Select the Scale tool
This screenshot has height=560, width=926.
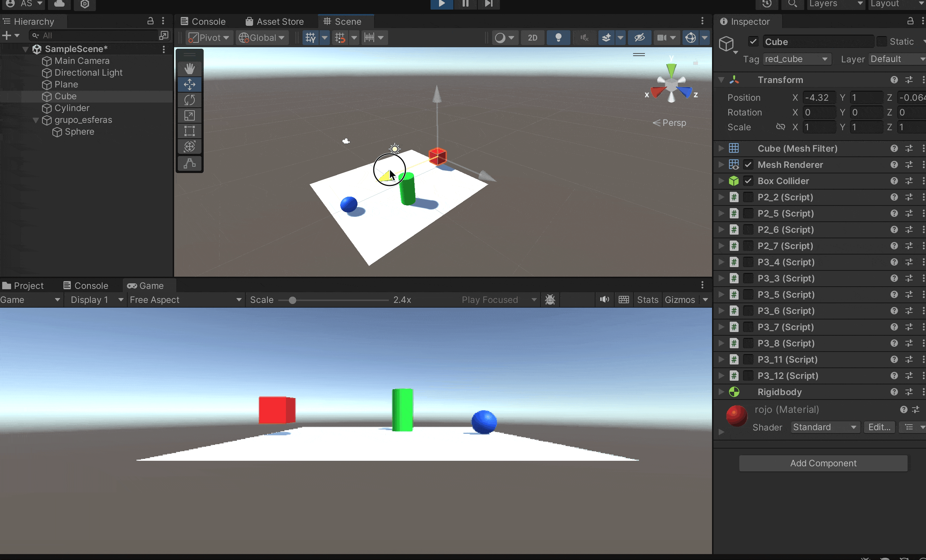(x=189, y=115)
